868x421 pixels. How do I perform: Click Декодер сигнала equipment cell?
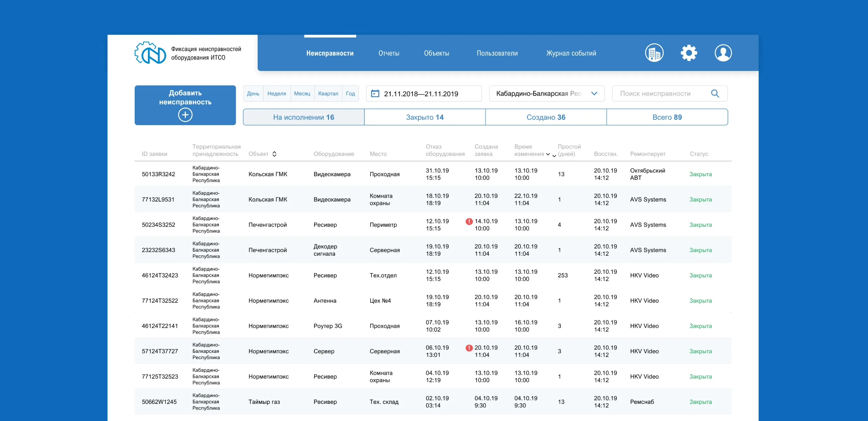coord(325,250)
